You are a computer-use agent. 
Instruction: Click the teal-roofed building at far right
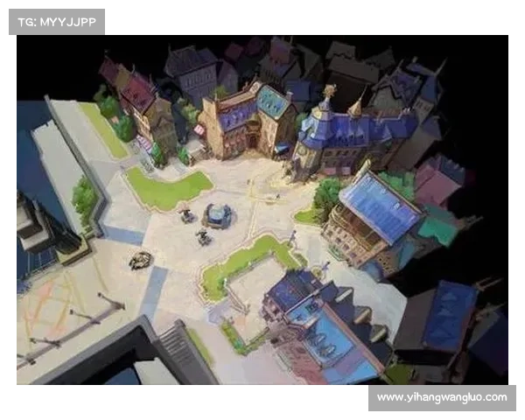pos(437,229)
